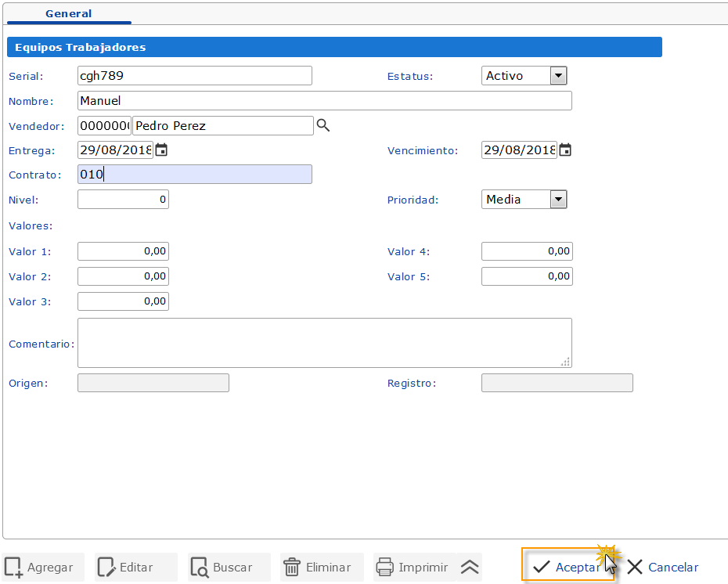Switch to the General tab

pyautogui.click(x=68, y=13)
